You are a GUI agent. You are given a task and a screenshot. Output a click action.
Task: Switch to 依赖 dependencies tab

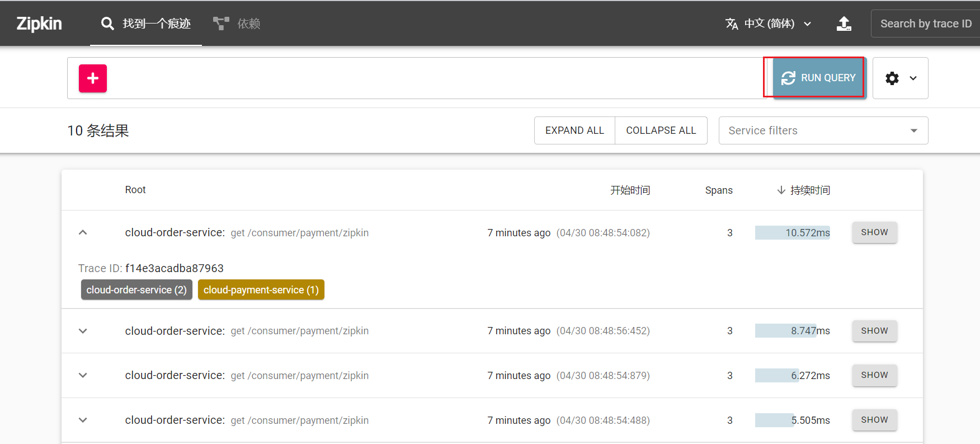click(x=237, y=24)
